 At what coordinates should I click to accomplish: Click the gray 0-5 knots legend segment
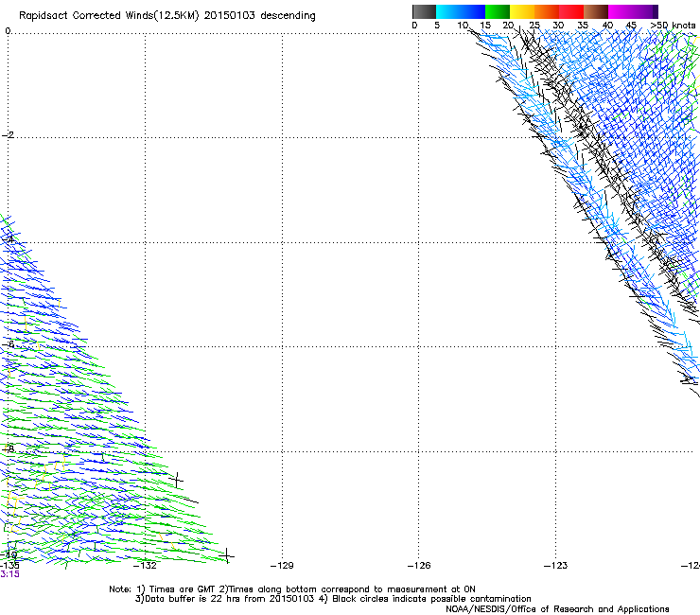pos(424,11)
